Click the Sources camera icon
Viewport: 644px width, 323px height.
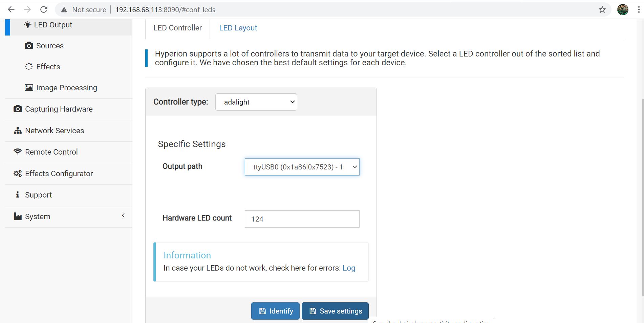point(29,46)
